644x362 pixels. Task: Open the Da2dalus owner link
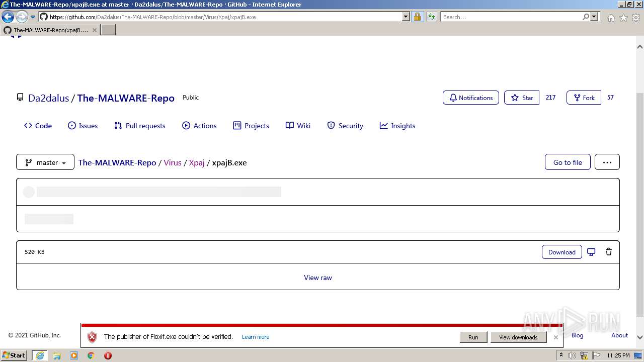(48, 98)
